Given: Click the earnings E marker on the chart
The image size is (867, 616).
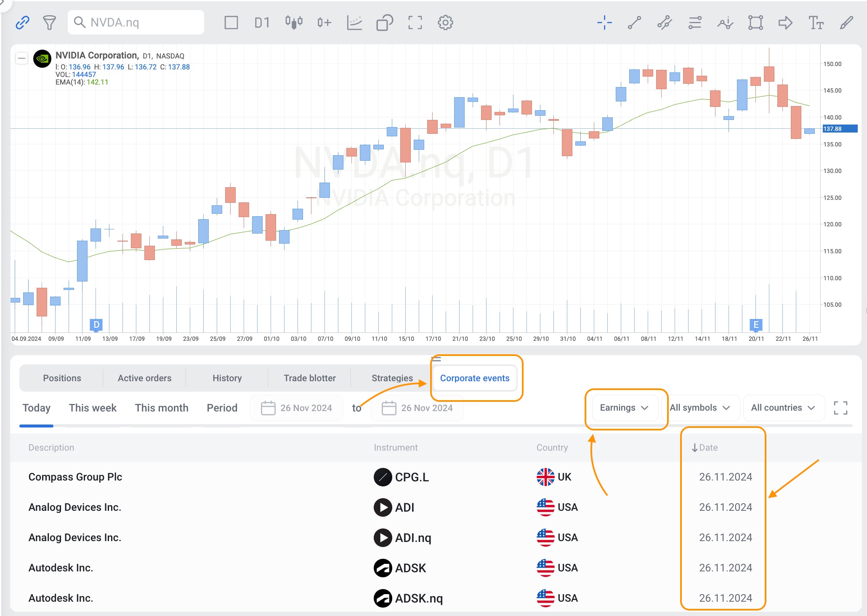Looking at the screenshot, I should [756, 324].
